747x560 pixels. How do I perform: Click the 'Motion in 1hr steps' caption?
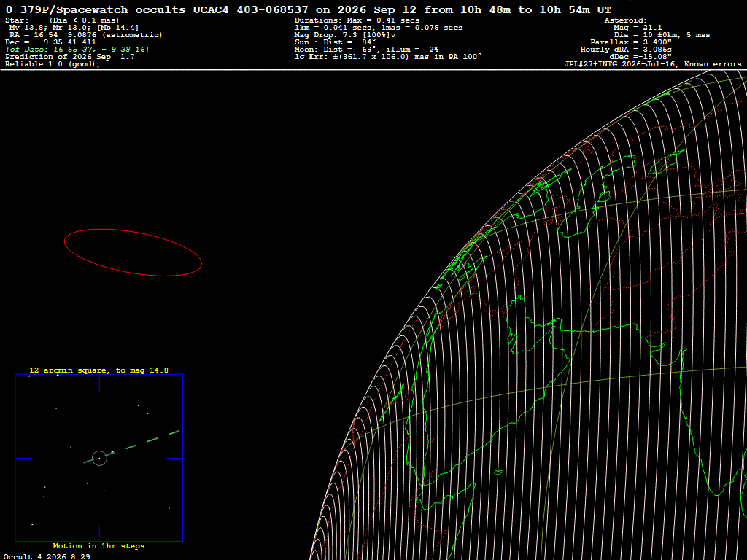[98, 545]
